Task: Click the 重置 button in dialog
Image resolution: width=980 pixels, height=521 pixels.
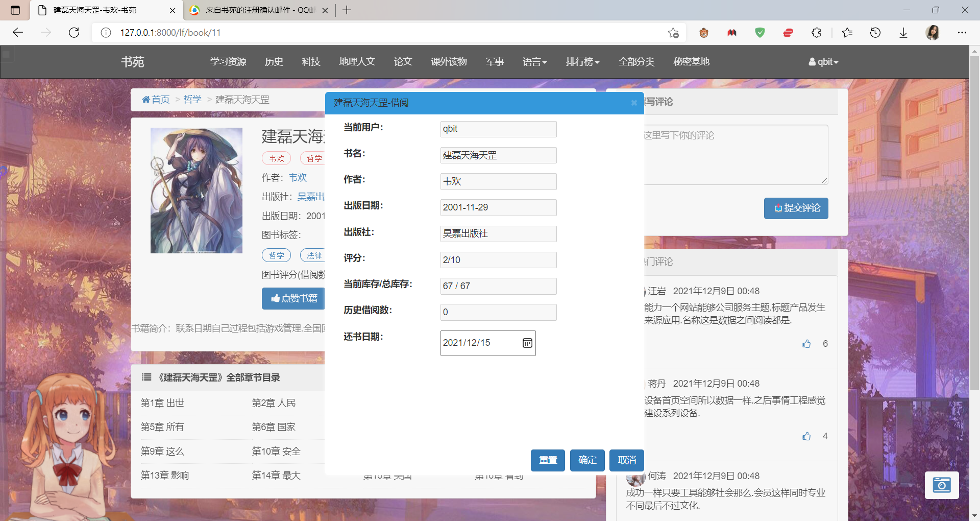Action: pyautogui.click(x=548, y=460)
